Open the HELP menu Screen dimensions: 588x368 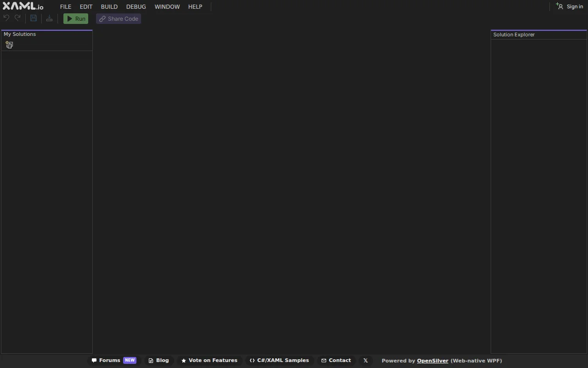pos(195,7)
